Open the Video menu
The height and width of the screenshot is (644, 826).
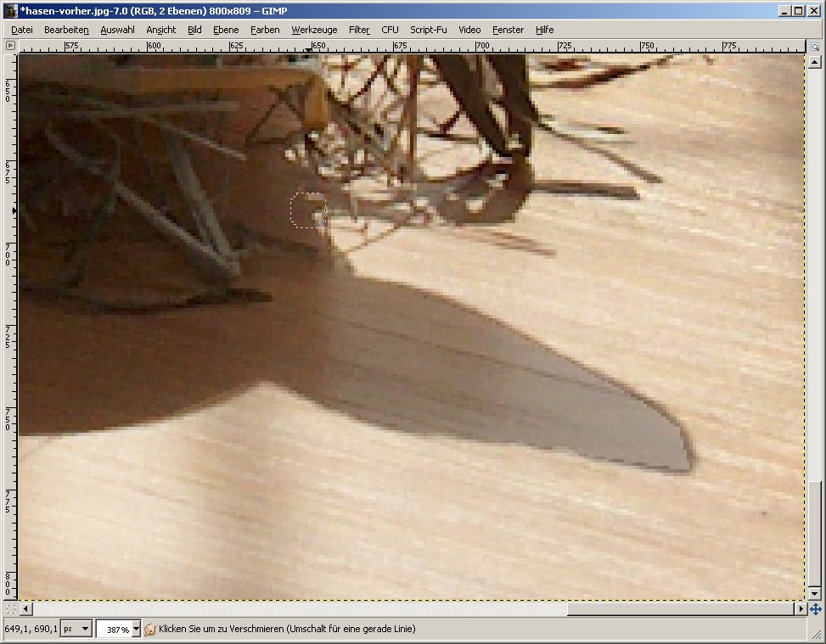[x=469, y=30]
